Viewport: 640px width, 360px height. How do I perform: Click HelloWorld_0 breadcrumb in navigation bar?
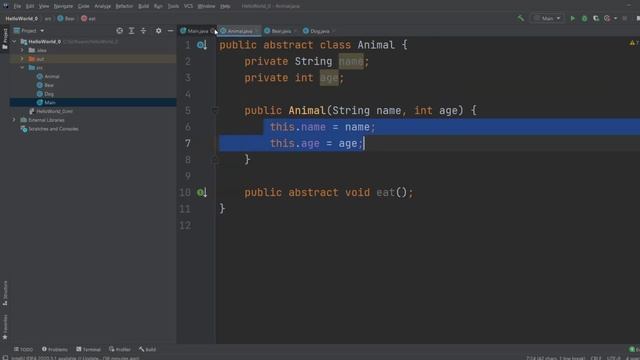[x=22, y=18]
